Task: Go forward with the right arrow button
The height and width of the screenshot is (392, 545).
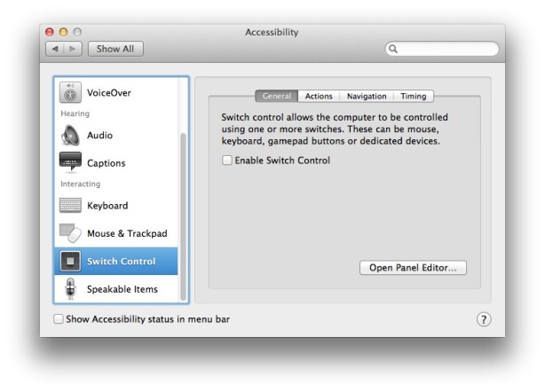Action: click(73, 49)
